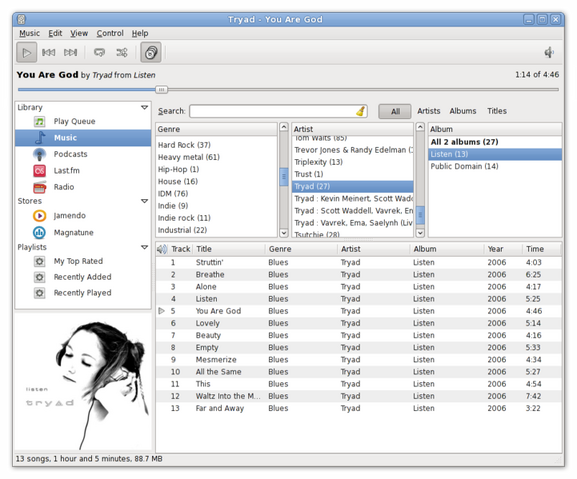Click the Genre list scroll-up arrow
This screenshot has height=479, width=577.
click(x=284, y=127)
